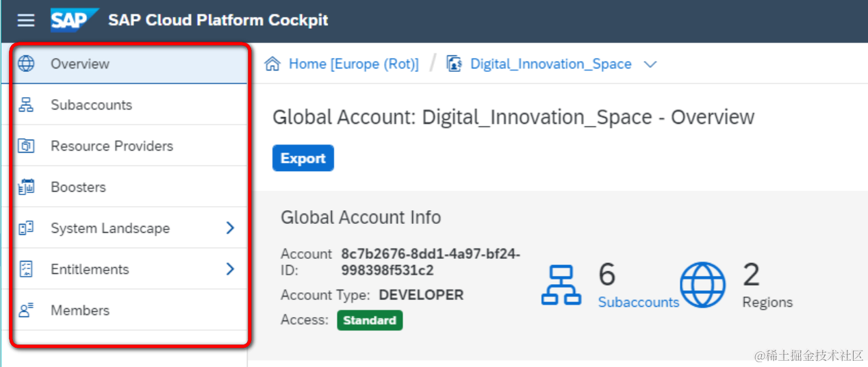Open the blue Subaccounts link under 6
Image resolution: width=868 pixels, height=367 pixels.
point(639,302)
